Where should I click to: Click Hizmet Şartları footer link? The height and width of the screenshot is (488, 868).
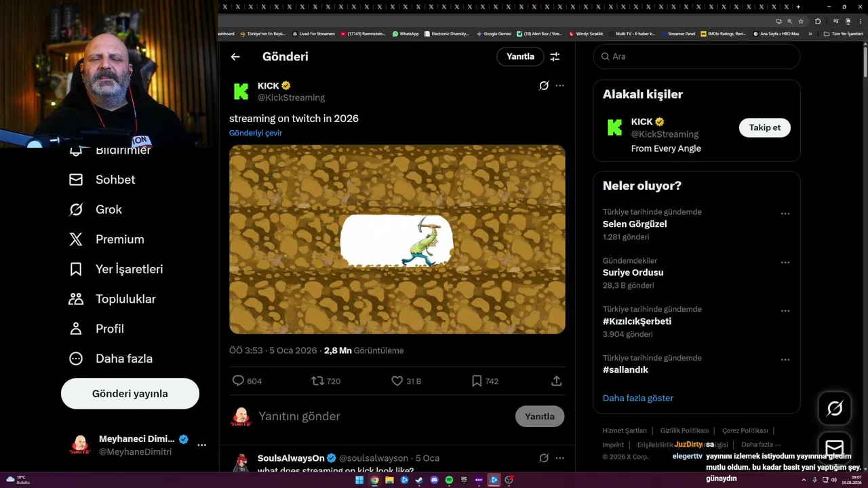625,431
